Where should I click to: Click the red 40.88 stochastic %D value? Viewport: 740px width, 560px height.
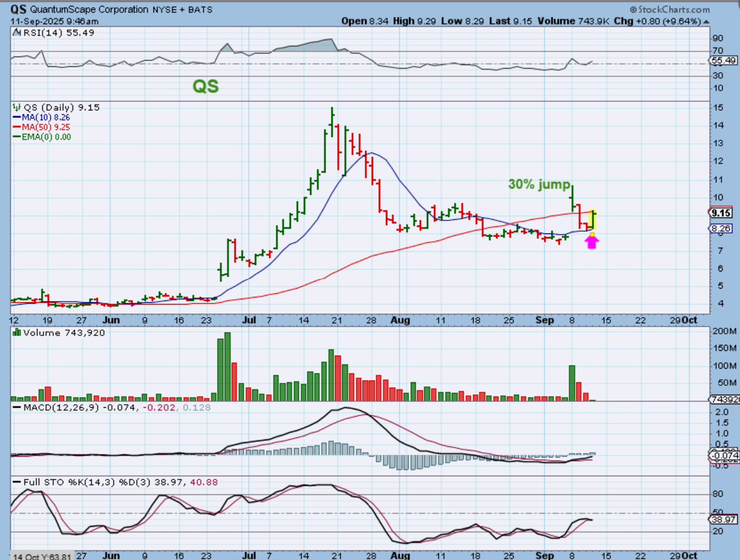[x=205, y=483]
